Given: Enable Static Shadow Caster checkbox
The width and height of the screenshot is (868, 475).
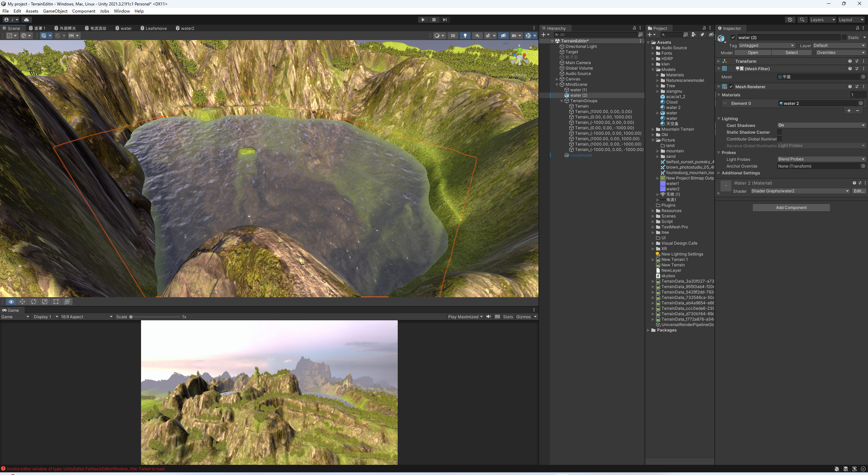Looking at the screenshot, I should tap(780, 132).
